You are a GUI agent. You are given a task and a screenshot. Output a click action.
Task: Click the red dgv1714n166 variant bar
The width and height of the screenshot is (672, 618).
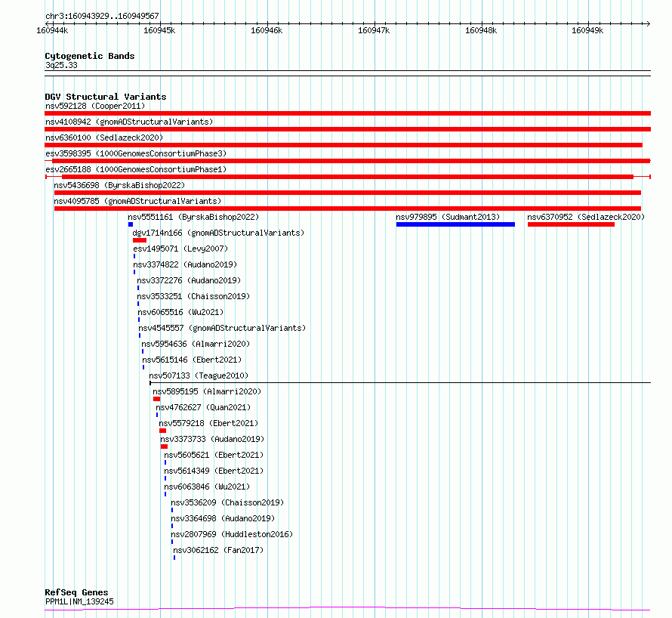tap(140, 240)
